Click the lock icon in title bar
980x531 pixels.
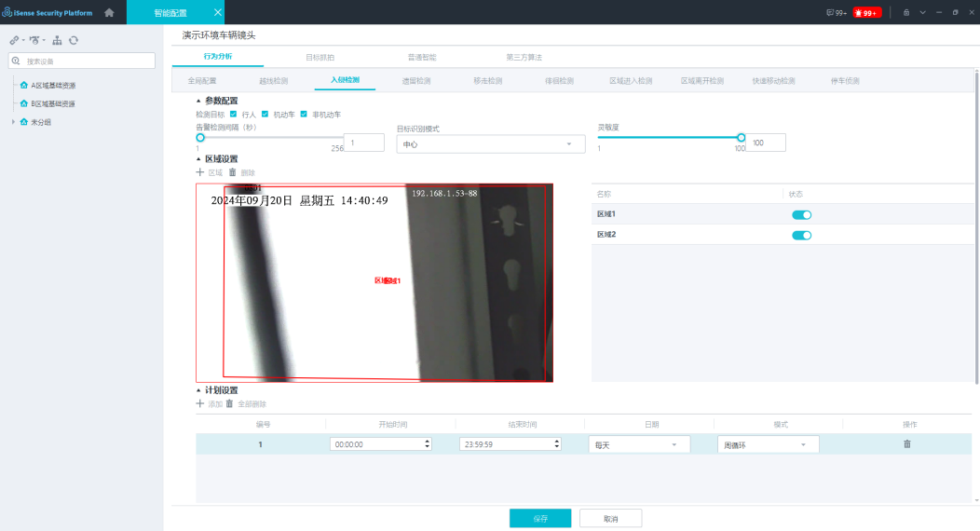[x=905, y=13]
